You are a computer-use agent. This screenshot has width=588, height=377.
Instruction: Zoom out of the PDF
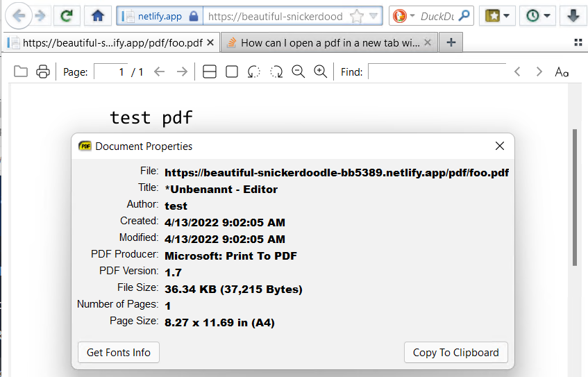[299, 72]
